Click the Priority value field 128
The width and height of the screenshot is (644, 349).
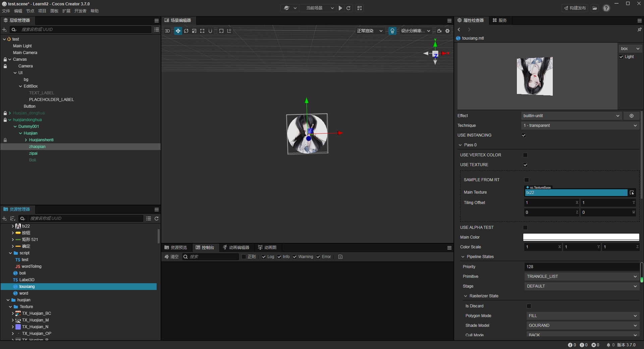coord(582,267)
